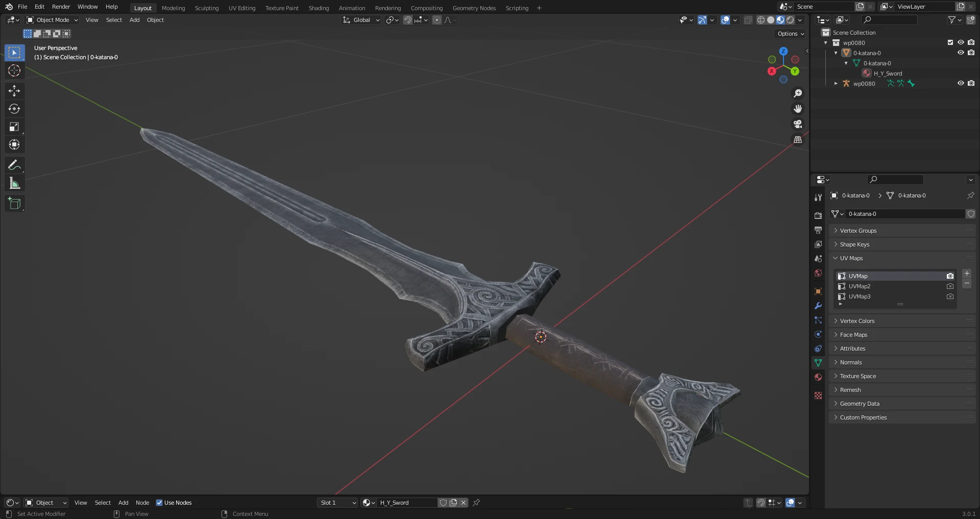Uncheck the Use Nodes checkbox
The image size is (980, 519).
click(x=159, y=503)
